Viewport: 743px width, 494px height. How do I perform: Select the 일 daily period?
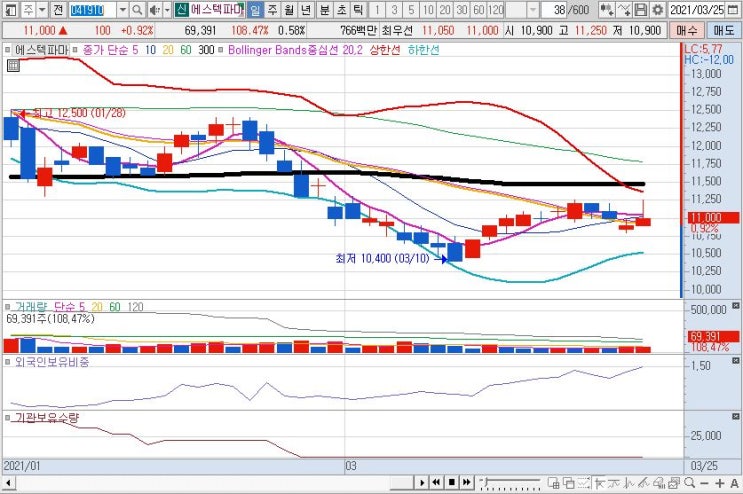pyautogui.click(x=255, y=9)
